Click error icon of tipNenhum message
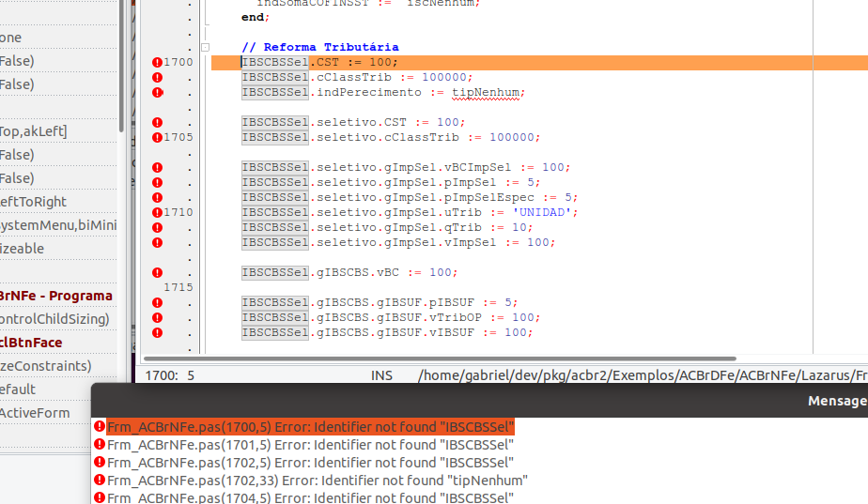The height and width of the screenshot is (504, 868). coord(100,480)
